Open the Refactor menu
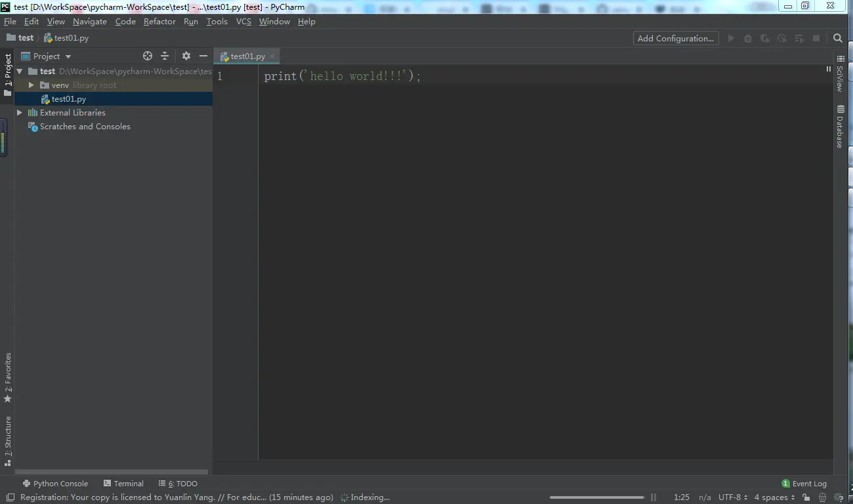Image resolution: width=853 pixels, height=504 pixels. (159, 22)
